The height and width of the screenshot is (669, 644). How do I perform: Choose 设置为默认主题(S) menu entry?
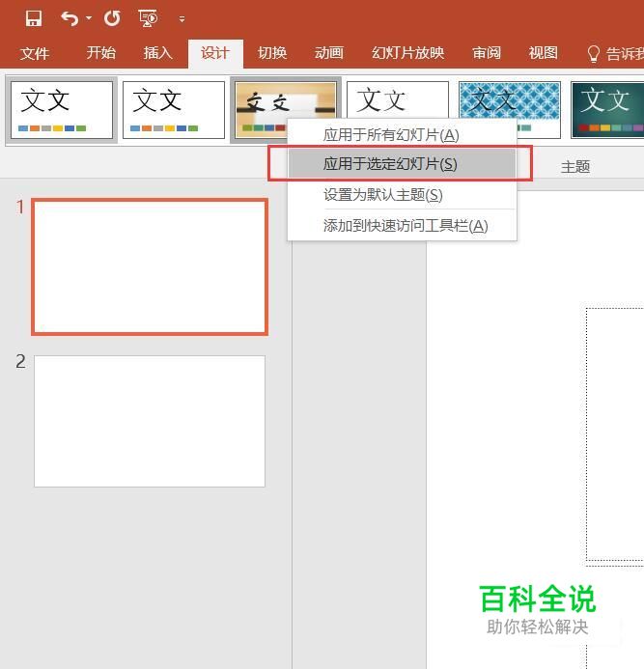[402, 195]
